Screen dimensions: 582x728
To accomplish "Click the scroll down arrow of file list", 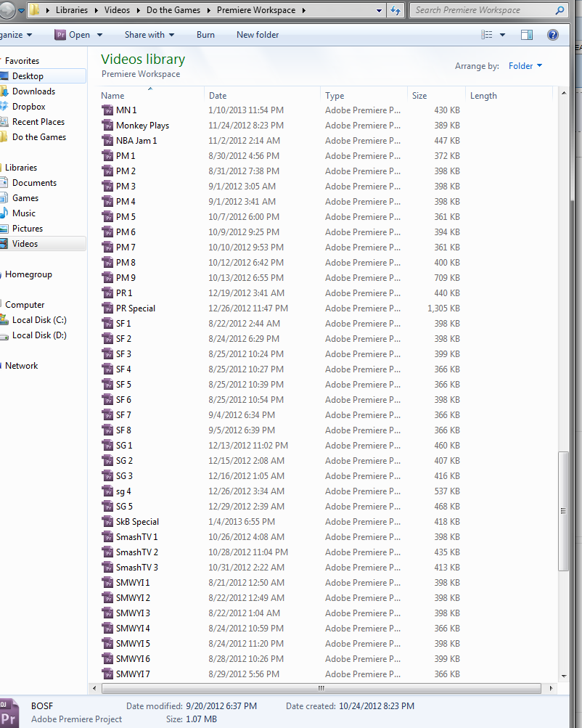I will point(563,676).
